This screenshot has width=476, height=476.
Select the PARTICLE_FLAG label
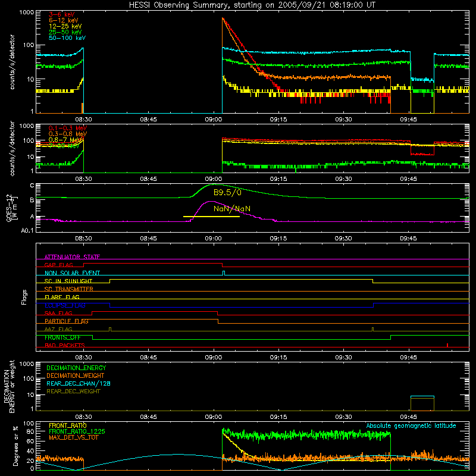tap(67, 321)
